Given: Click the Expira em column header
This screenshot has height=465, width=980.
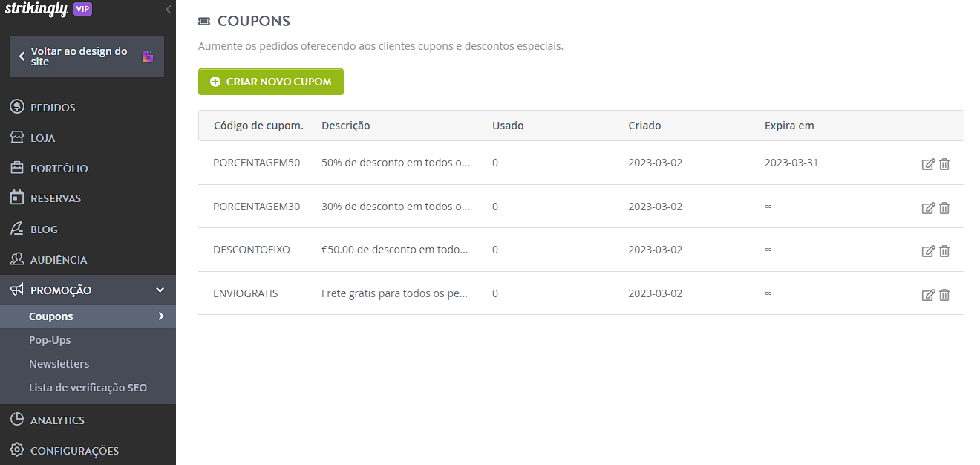Looking at the screenshot, I should coord(789,126).
